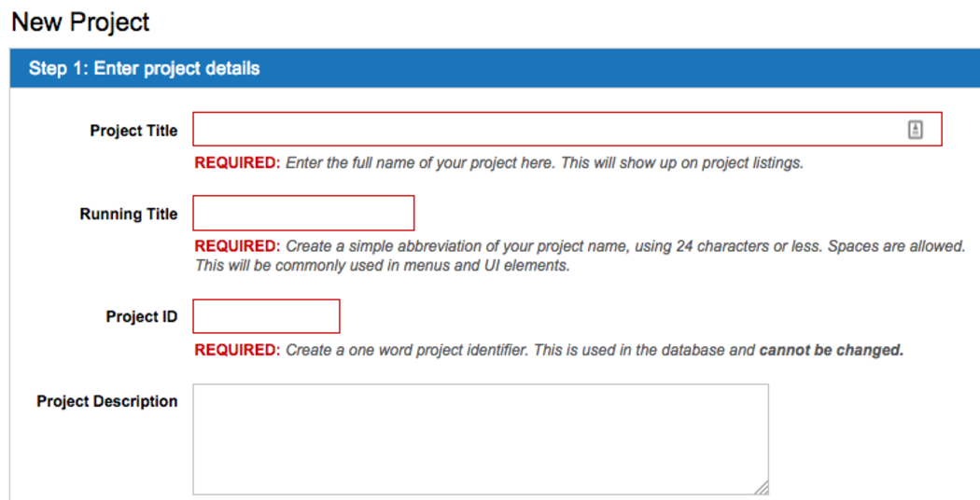Screen dimensions: 980x500
Task: Click the bold "cannot be changed." text
Action: (832, 351)
